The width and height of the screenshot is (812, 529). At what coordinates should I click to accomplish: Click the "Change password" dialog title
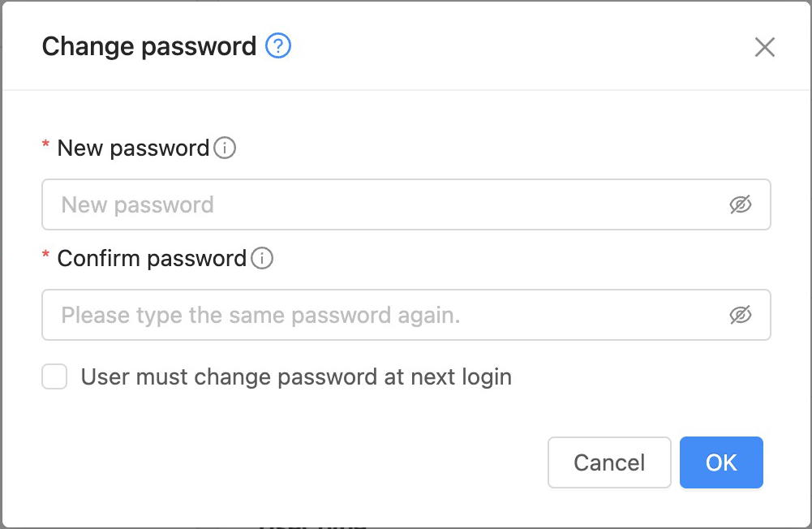click(149, 46)
